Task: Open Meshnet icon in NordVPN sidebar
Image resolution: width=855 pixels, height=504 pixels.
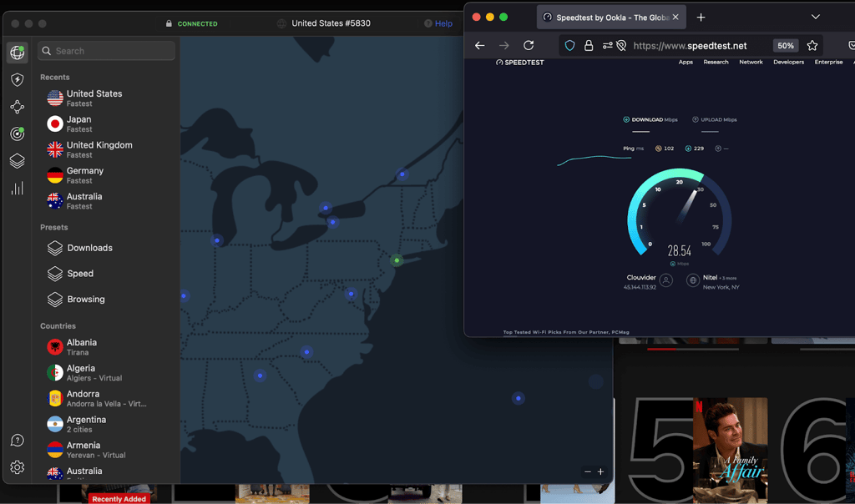Action: 18,107
